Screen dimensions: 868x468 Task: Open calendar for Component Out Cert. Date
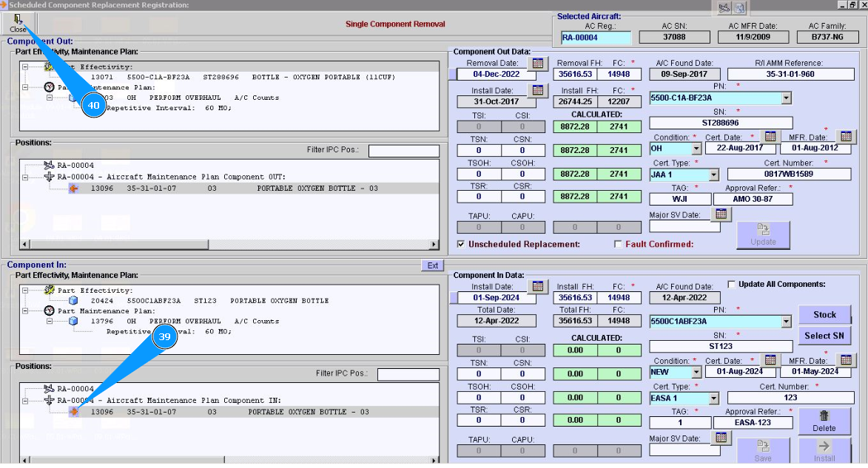coord(770,137)
